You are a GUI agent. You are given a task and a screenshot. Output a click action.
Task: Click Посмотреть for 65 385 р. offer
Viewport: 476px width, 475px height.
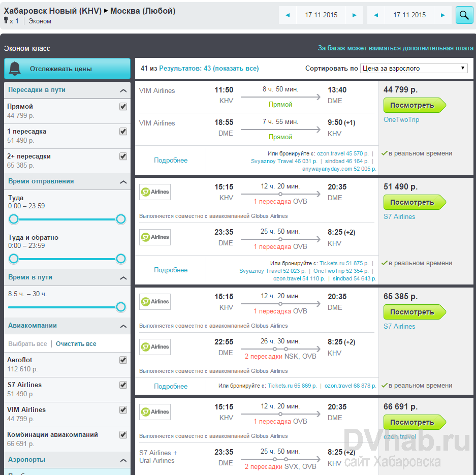415,312
